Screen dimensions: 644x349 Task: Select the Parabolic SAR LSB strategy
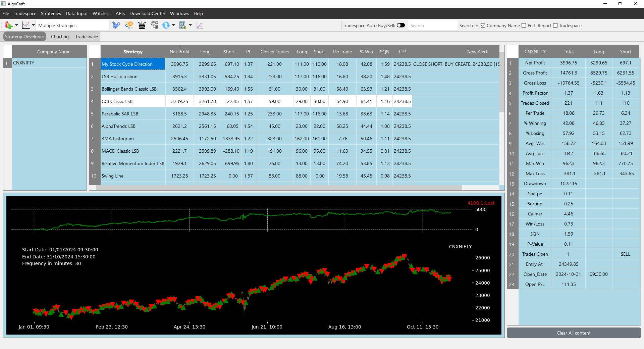tap(133, 114)
